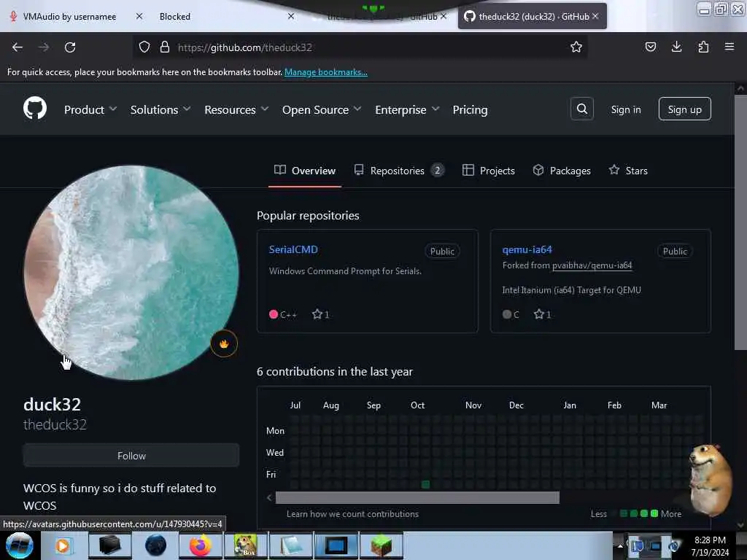Open the Projects tab
747x560 pixels.
[x=489, y=171]
